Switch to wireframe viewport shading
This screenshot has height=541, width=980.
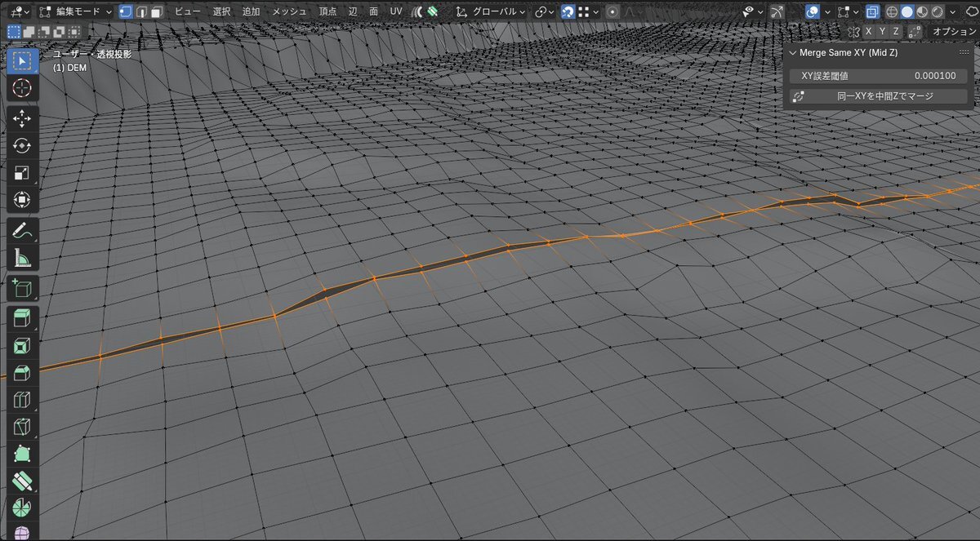[892, 11]
